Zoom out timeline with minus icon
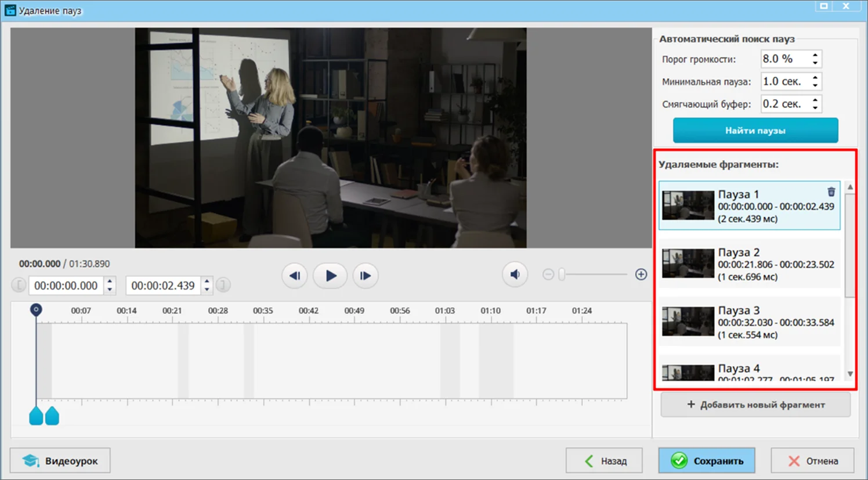This screenshot has height=480, width=868. pos(548,275)
